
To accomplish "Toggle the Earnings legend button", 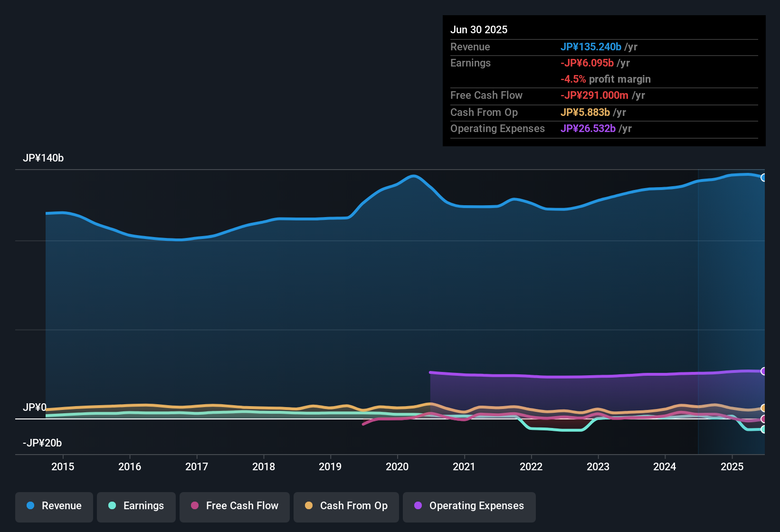I will click(136, 506).
